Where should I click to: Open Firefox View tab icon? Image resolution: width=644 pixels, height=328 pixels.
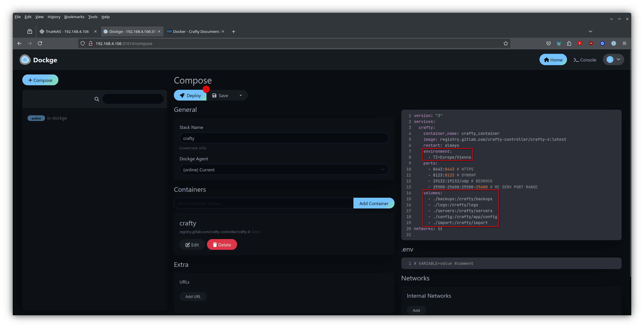[30, 31]
